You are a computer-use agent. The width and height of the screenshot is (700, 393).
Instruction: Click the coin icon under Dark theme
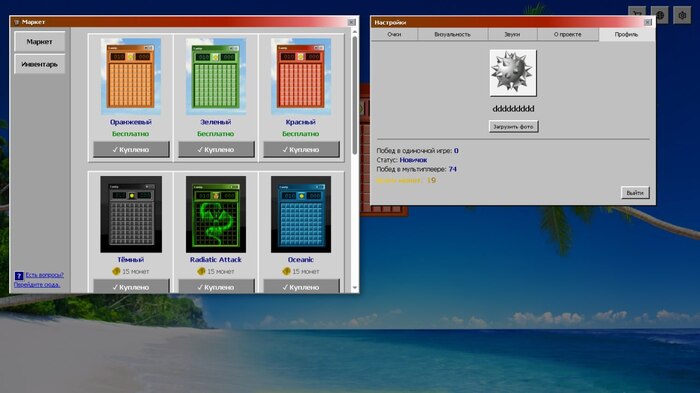(116, 272)
